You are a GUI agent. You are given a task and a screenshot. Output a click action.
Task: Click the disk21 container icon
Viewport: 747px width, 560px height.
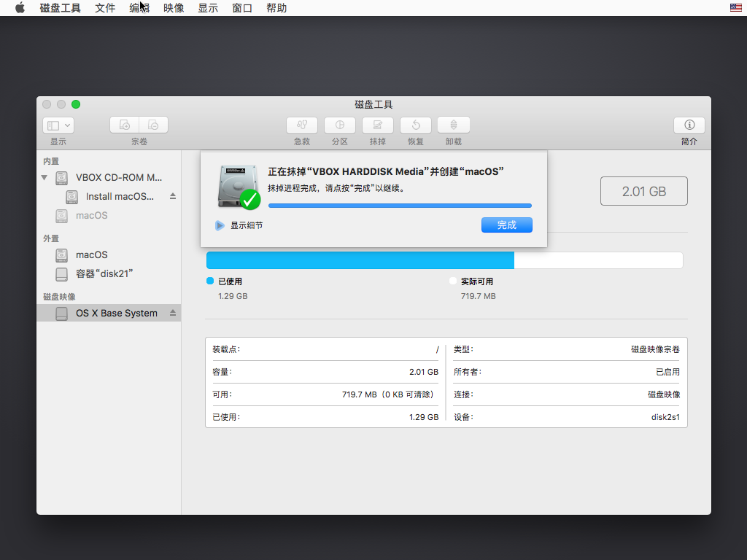[61, 274]
